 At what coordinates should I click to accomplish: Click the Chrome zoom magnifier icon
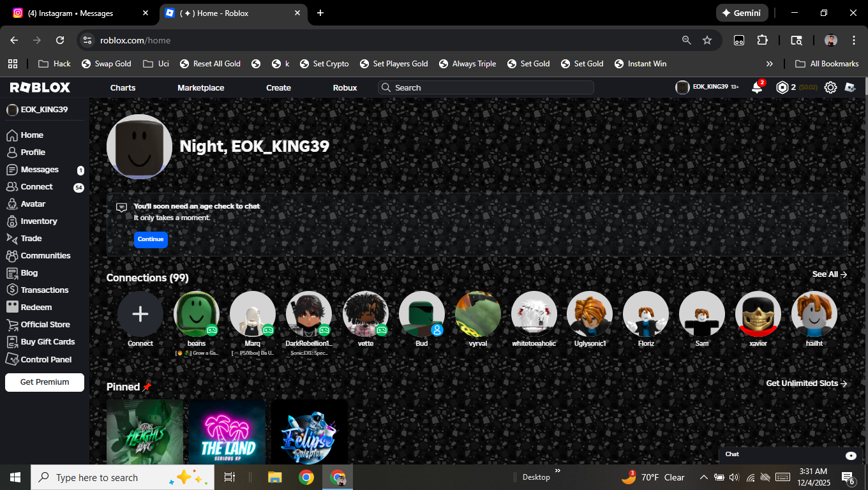point(687,40)
